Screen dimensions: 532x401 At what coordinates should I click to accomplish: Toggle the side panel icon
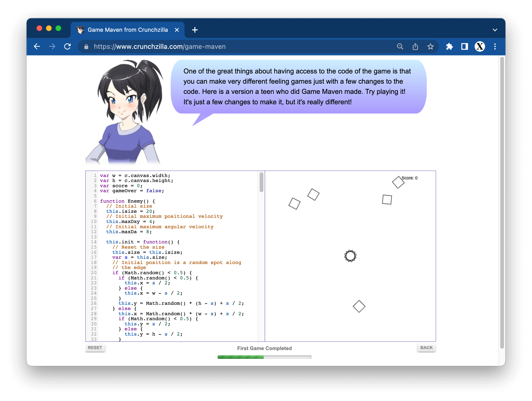pos(464,46)
